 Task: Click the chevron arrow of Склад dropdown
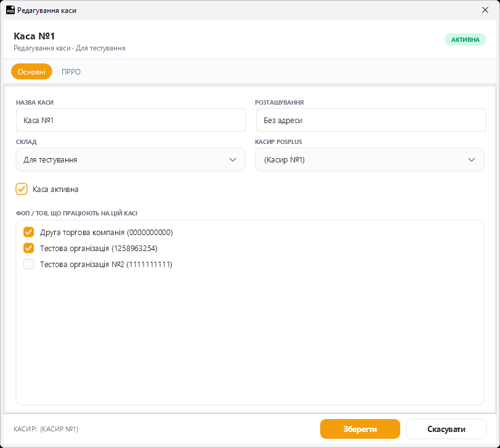(233, 159)
